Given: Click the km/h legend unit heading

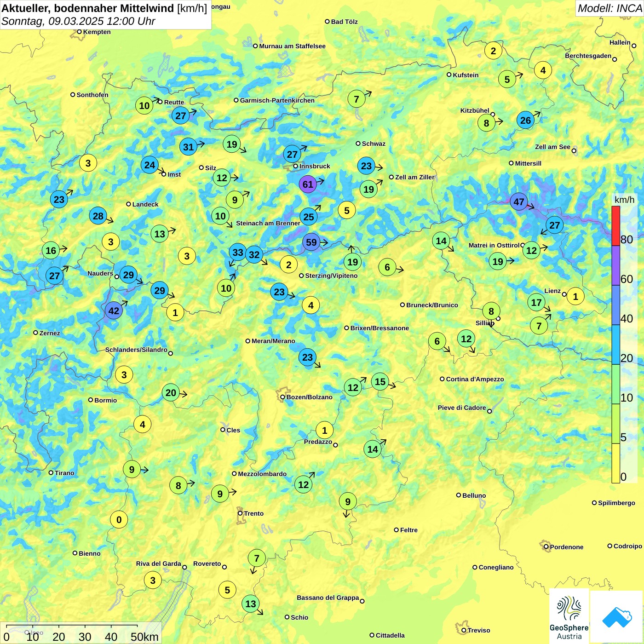Looking at the screenshot, I should pyautogui.click(x=625, y=200).
